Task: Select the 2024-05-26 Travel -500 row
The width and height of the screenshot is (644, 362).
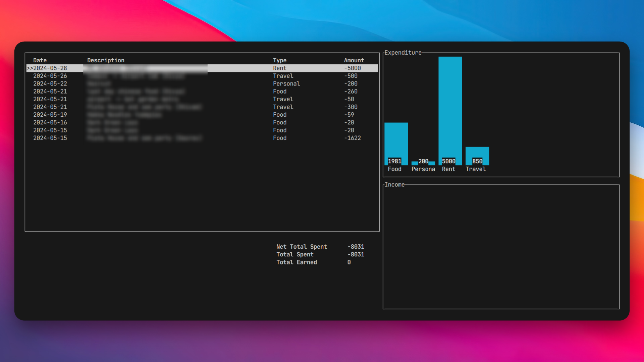Action: (201, 76)
